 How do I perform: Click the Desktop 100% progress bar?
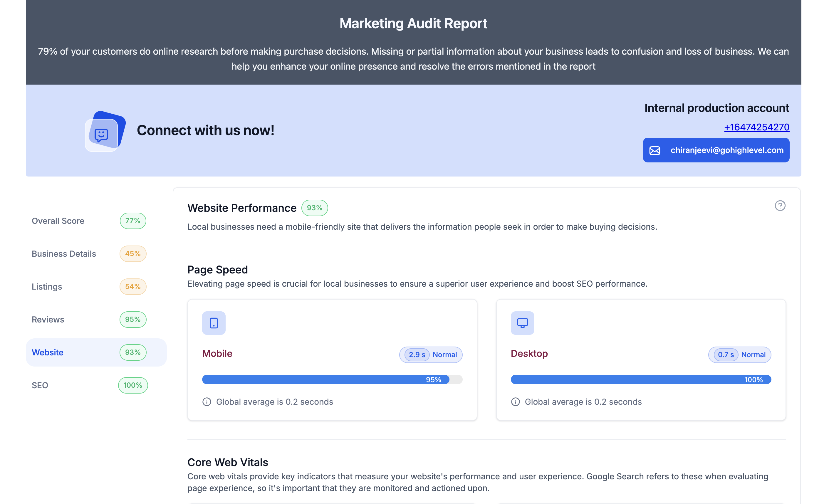click(641, 379)
